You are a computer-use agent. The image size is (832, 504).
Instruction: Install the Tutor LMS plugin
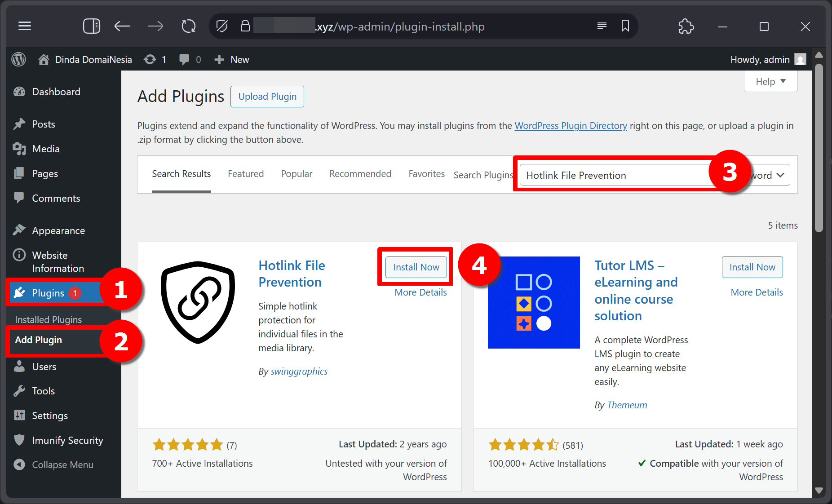(x=752, y=267)
